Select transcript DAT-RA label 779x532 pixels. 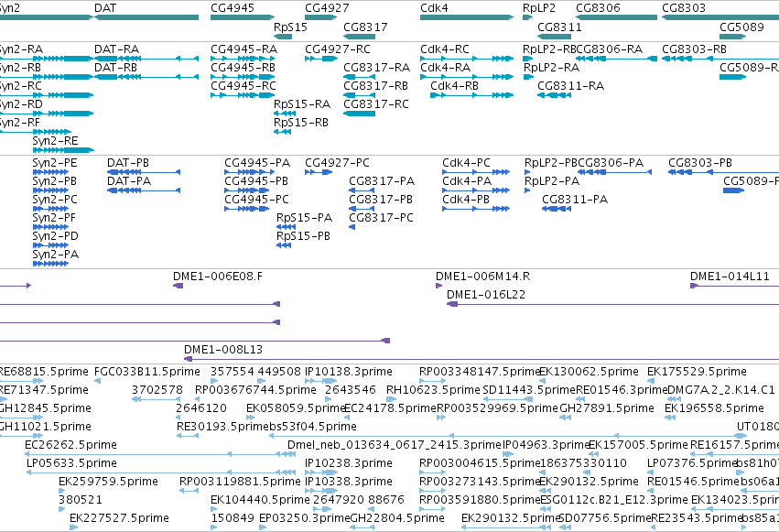tap(117, 49)
